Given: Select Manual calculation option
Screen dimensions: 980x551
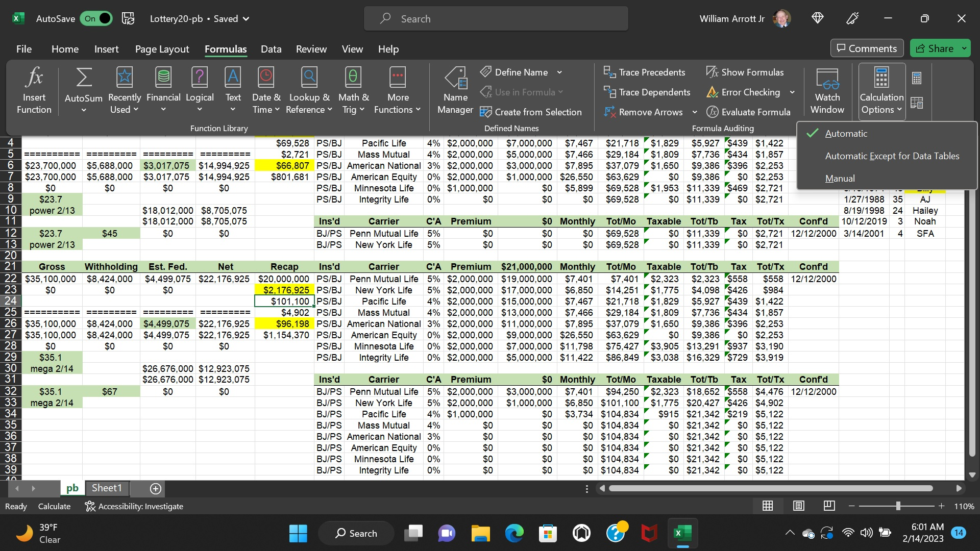Looking at the screenshot, I should pos(840,179).
